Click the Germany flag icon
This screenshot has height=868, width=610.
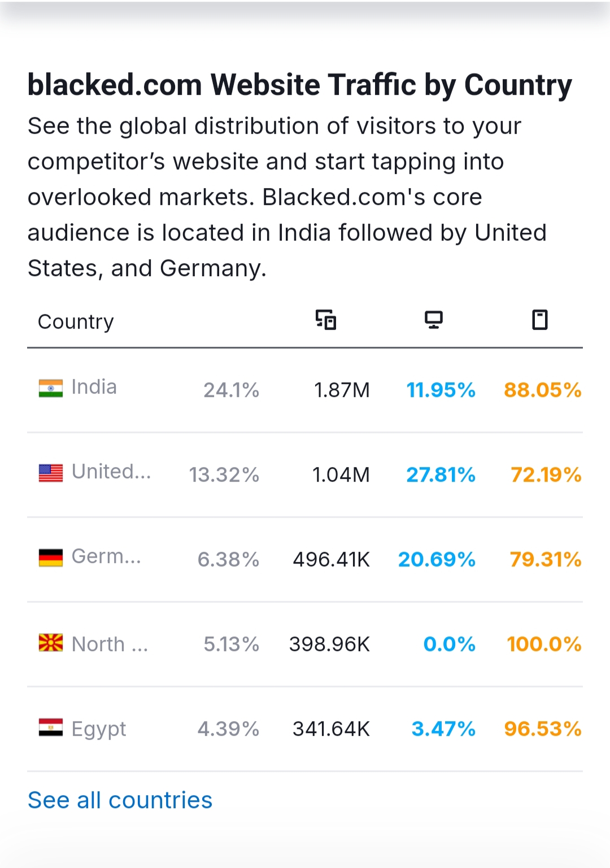click(51, 557)
